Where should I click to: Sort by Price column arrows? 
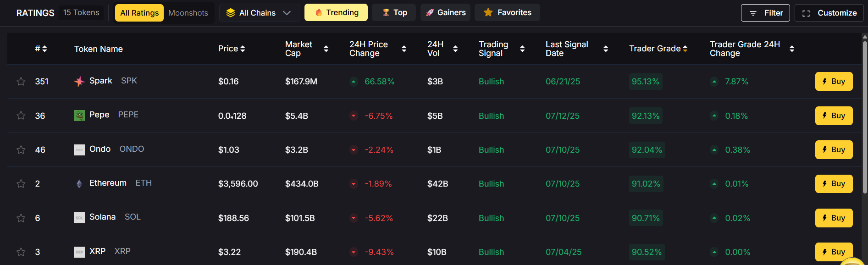click(243, 49)
